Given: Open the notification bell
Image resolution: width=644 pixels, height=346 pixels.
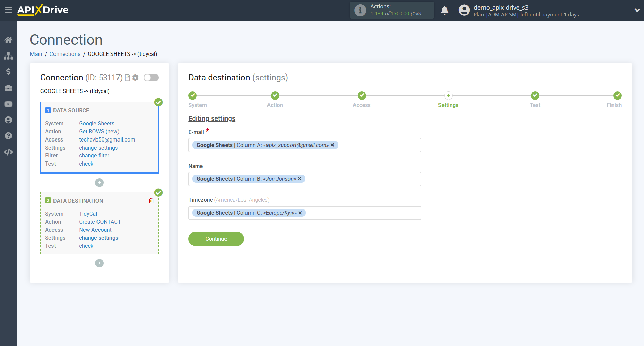Looking at the screenshot, I should [444, 10].
